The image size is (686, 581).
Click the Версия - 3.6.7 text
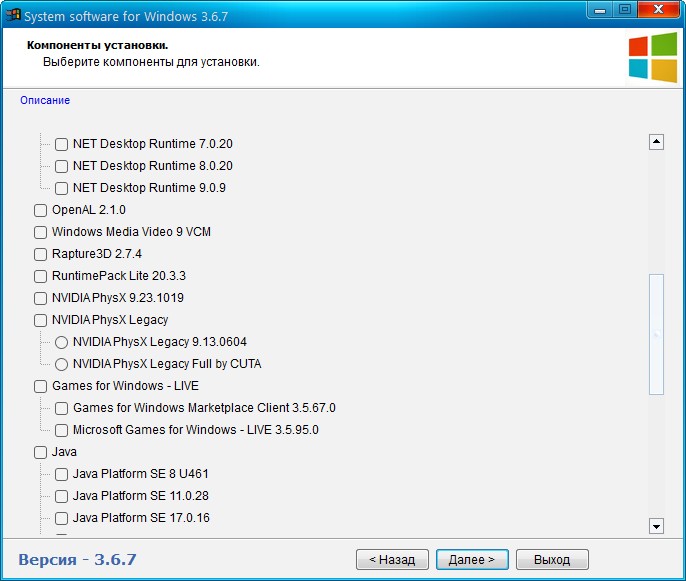click(77, 560)
